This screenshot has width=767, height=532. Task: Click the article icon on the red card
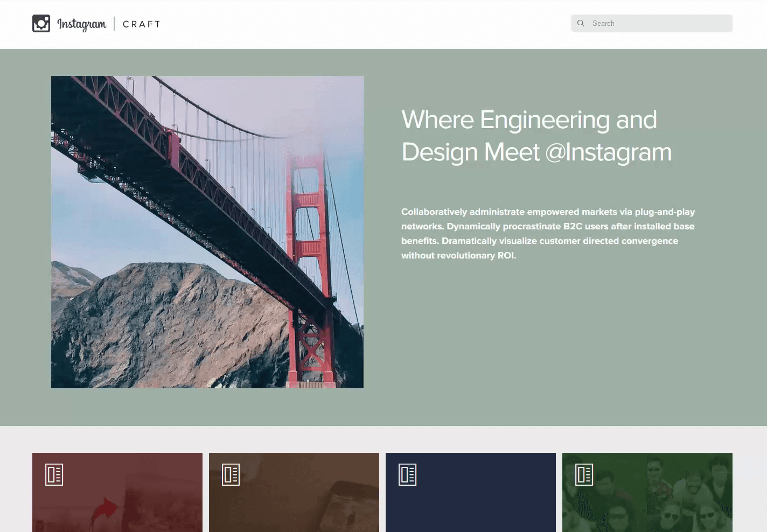[x=54, y=474]
